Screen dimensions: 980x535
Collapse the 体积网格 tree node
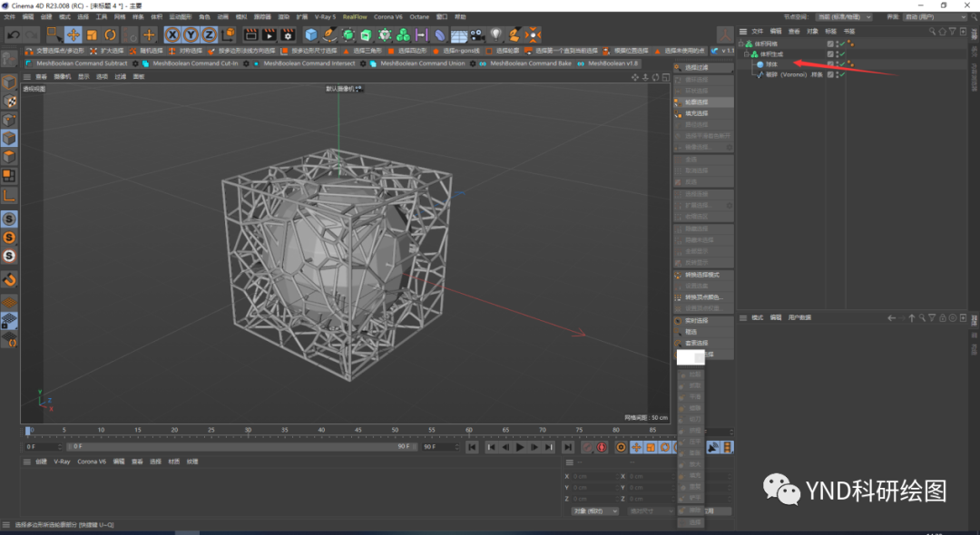coord(741,44)
